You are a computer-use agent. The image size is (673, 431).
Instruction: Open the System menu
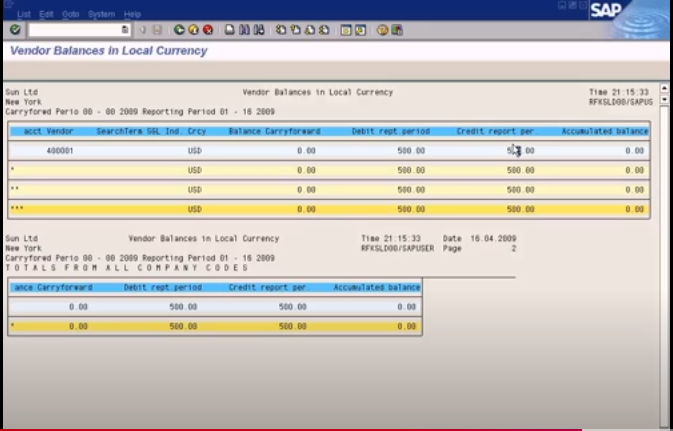pyautogui.click(x=101, y=14)
